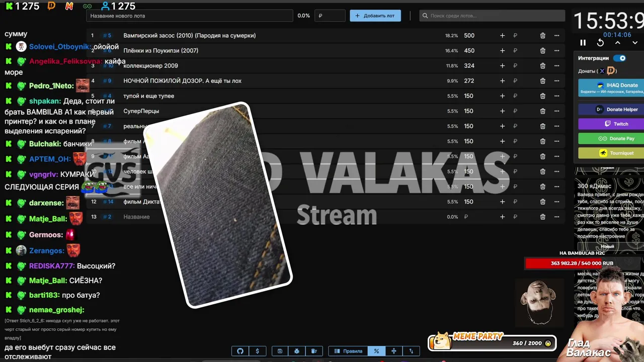Click the MEME PARTY 360 / 2000 progress bar
This screenshot has height=362, width=644.
(492, 343)
